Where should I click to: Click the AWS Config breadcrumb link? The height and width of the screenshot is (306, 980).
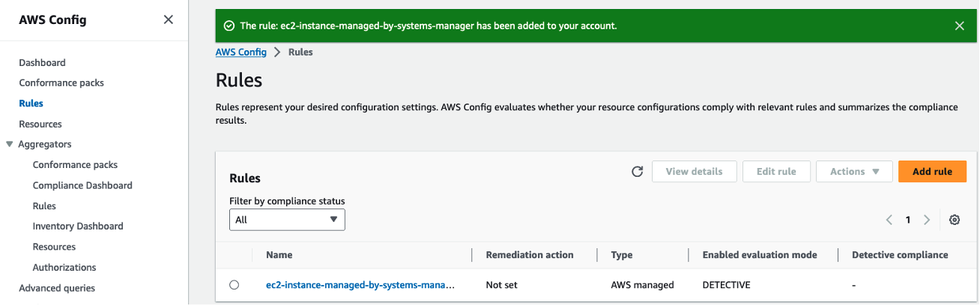pyautogui.click(x=241, y=52)
